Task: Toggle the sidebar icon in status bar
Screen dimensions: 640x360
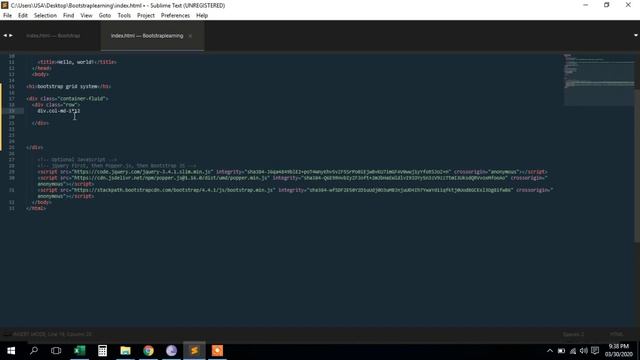Action: point(6,334)
